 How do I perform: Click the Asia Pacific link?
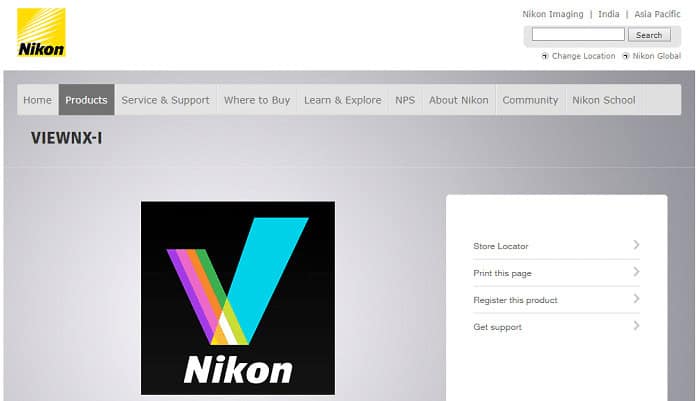pos(657,14)
